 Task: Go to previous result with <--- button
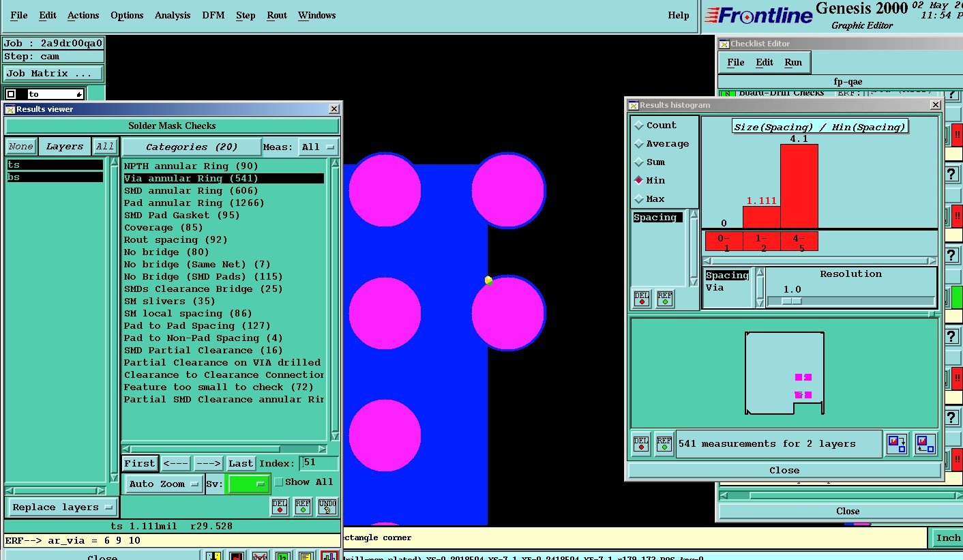pyautogui.click(x=176, y=464)
